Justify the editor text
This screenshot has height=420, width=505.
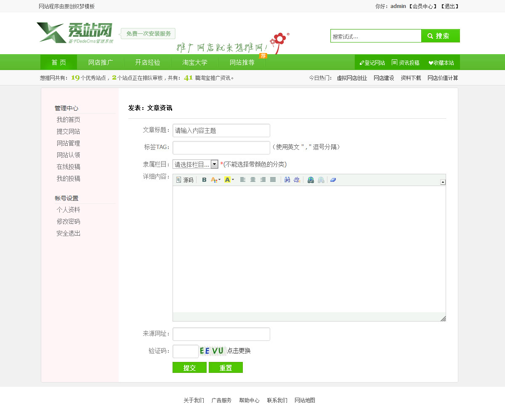tap(273, 180)
